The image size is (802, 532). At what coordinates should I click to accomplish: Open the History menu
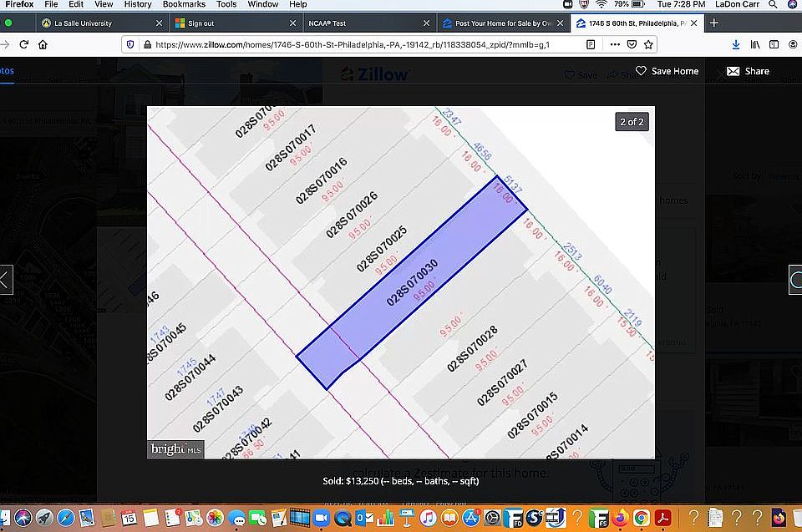(x=138, y=5)
